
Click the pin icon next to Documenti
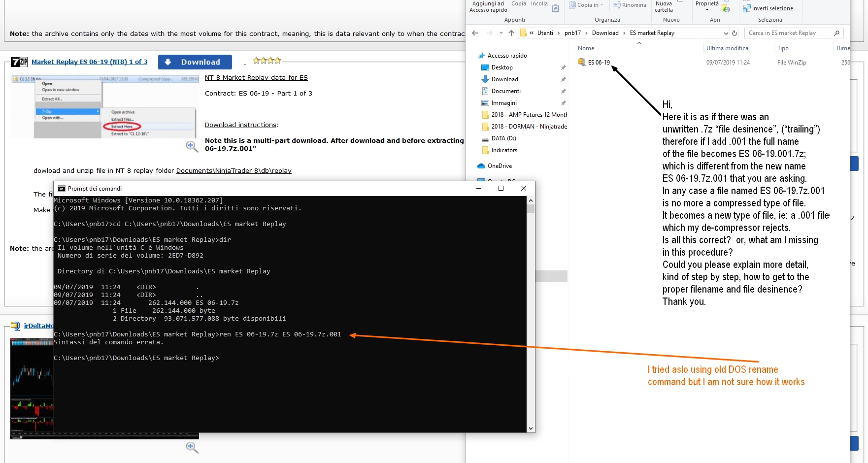click(563, 91)
